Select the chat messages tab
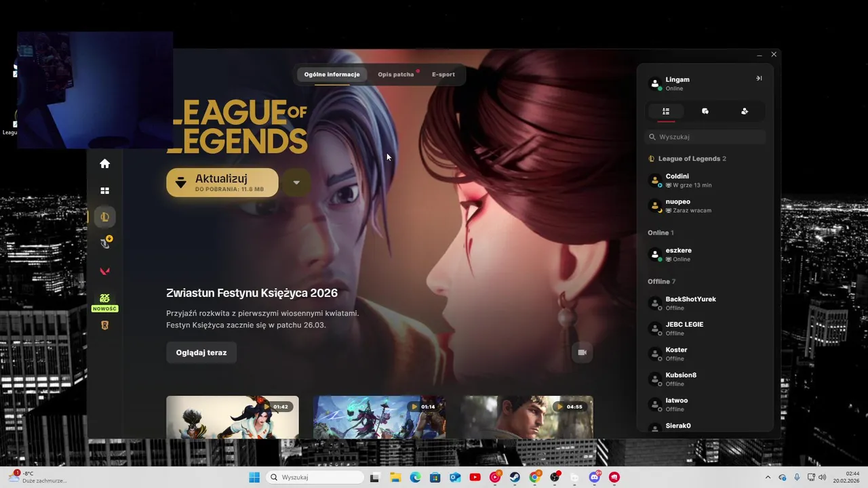This screenshot has height=488, width=868. coord(705,111)
